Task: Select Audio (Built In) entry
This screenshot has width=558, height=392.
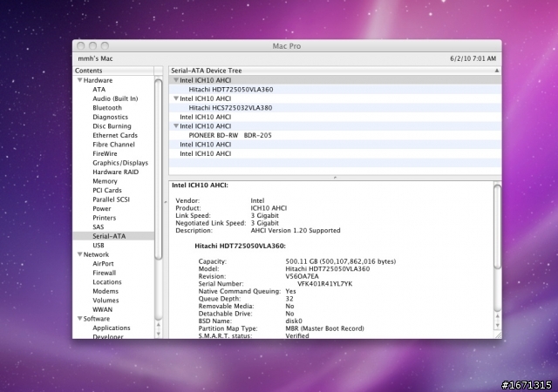Action: 115,98
